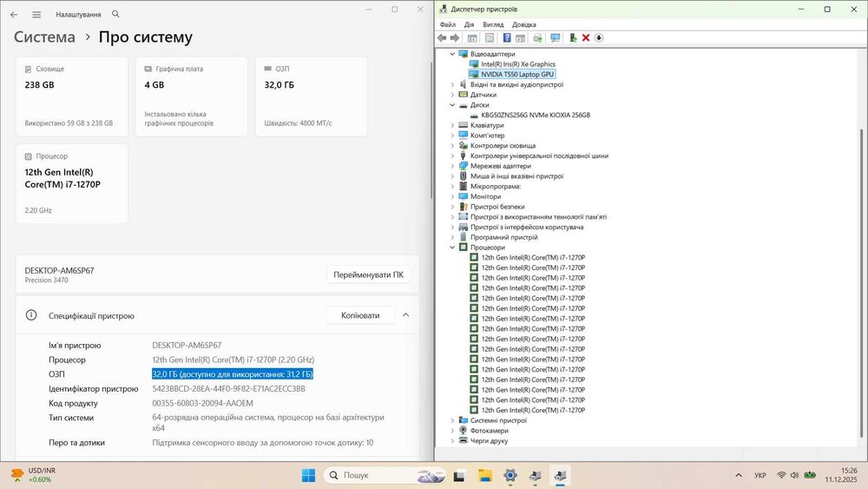
Task: Click the Код продукту value 00355-60803-20094-AAOEM
Action: tap(202, 403)
